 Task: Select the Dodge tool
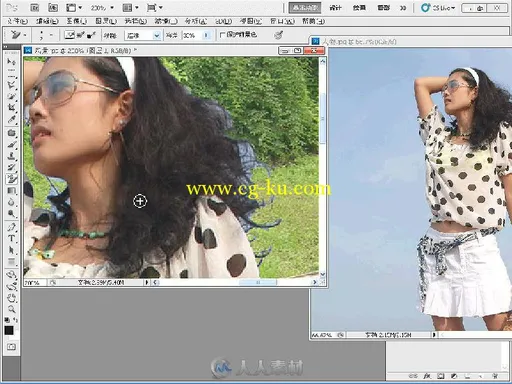point(11,214)
